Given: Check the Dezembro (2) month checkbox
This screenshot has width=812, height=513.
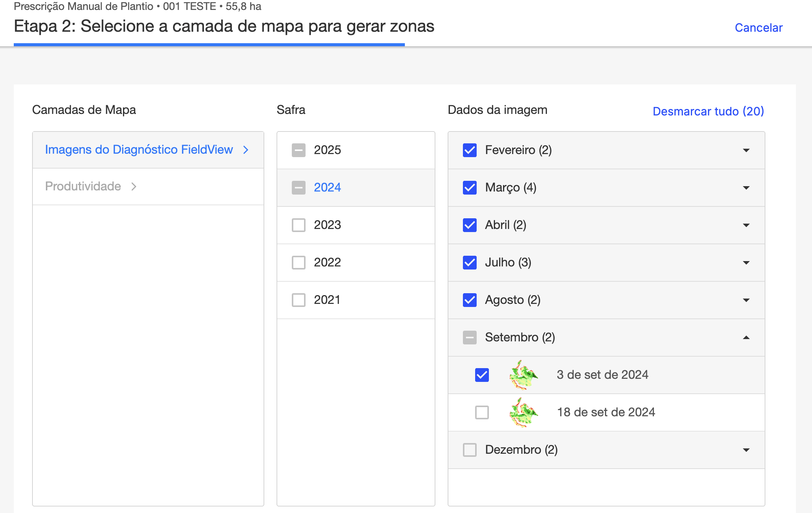Looking at the screenshot, I should point(469,450).
